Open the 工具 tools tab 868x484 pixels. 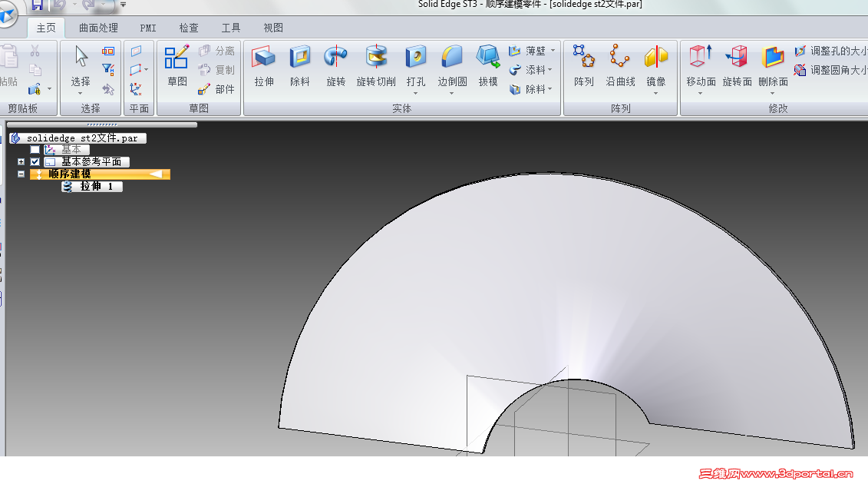point(231,28)
